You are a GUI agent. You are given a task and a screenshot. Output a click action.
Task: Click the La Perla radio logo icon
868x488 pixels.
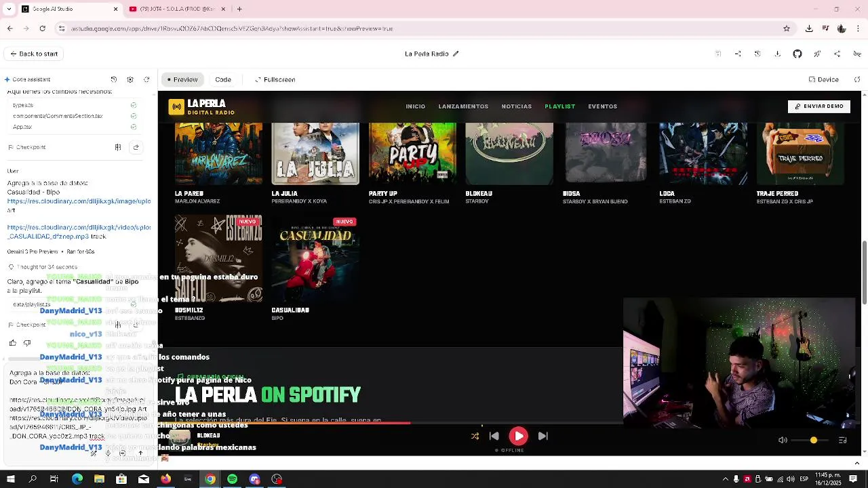(x=176, y=106)
